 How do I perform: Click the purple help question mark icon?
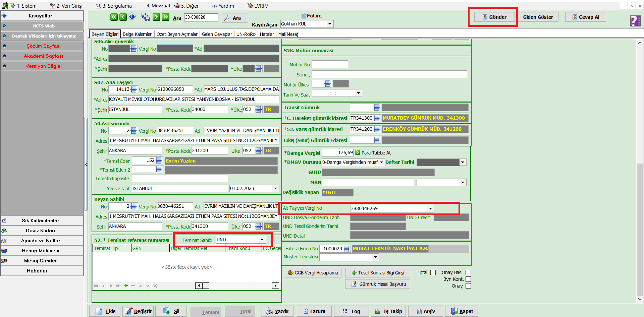pyautogui.click(x=635, y=21)
